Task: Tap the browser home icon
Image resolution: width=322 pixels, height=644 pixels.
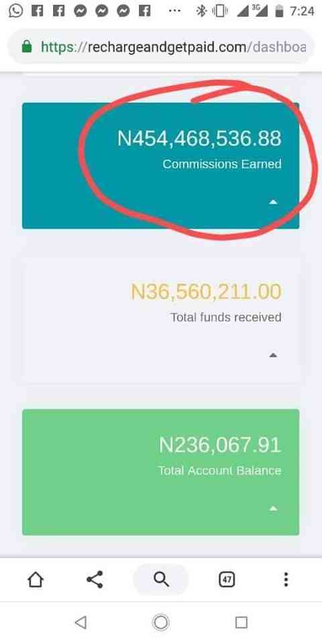Action: point(36,580)
